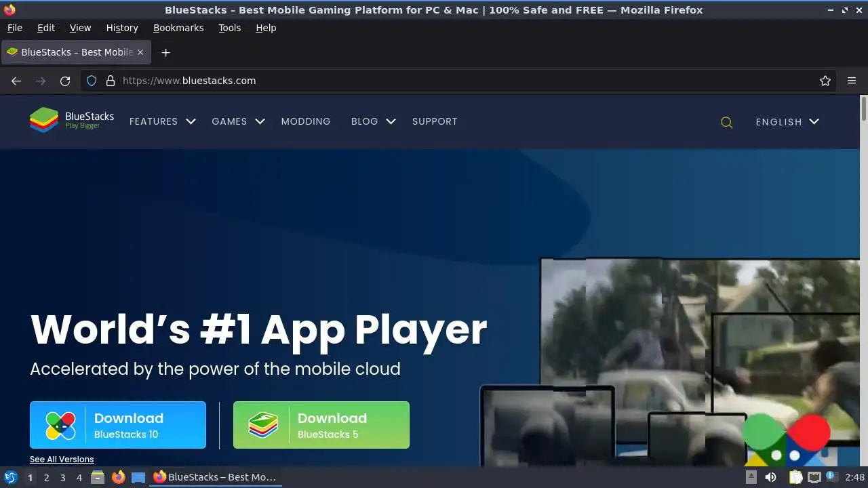Open the tracking protection shield icon
The width and height of the screenshot is (868, 488).
92,81
